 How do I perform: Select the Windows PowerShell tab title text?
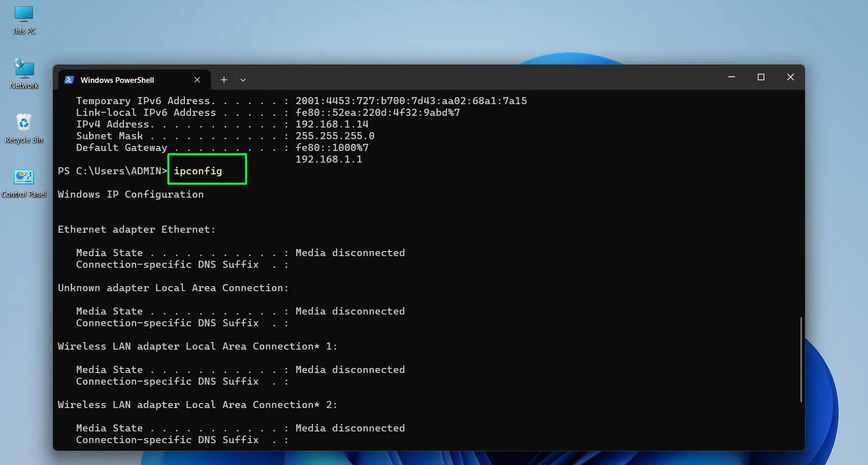coord(117,80)
